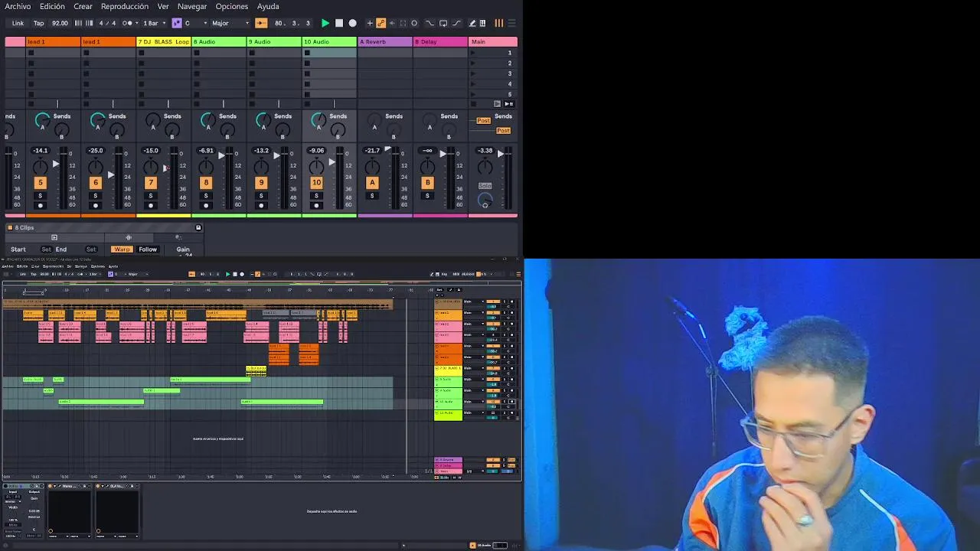Toggle the loop switch in the toolbar
The image size is (980, 551).
coord(443,23)
